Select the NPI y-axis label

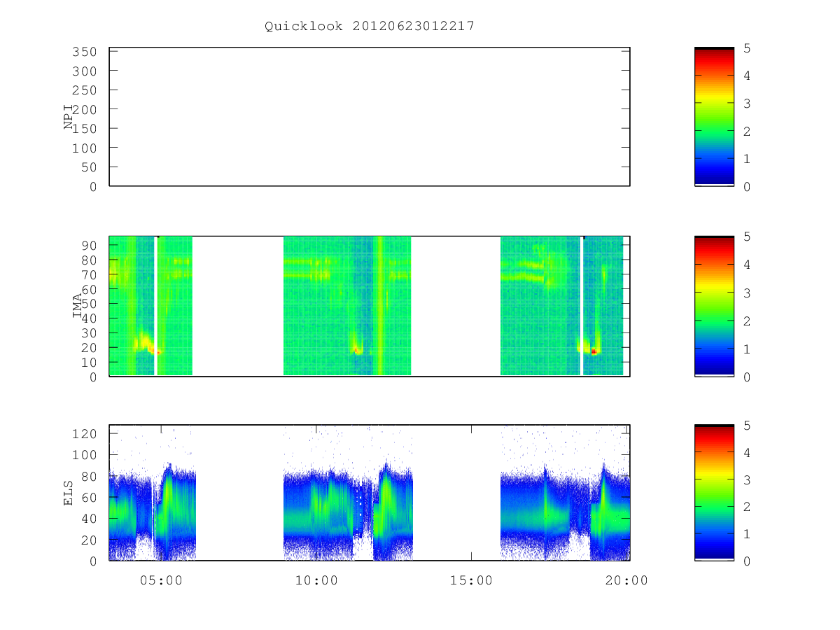(x=69, y=117)
